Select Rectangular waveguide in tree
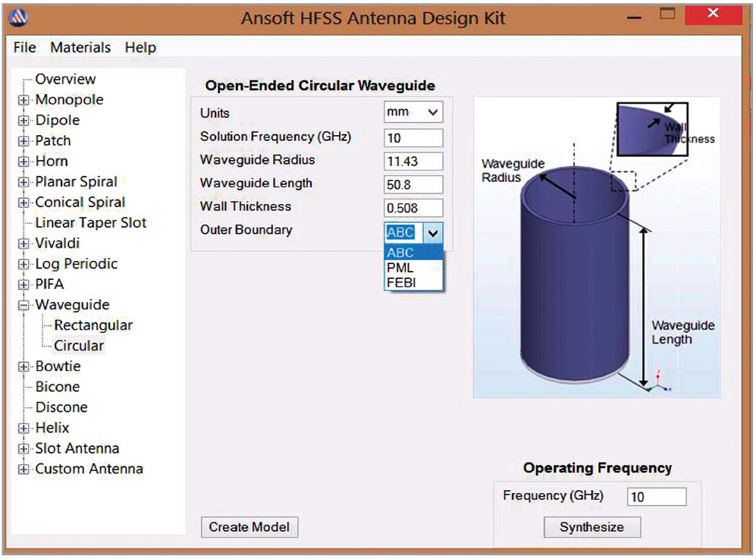Viewport: 756px width, 559px height. (93, 325)
